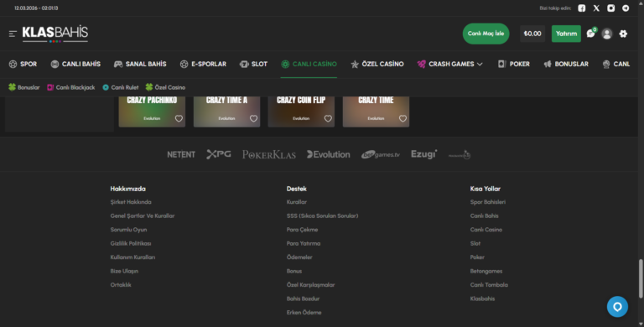
Task: Click the Canlı Maç İzle button
Action: [486, 34]
